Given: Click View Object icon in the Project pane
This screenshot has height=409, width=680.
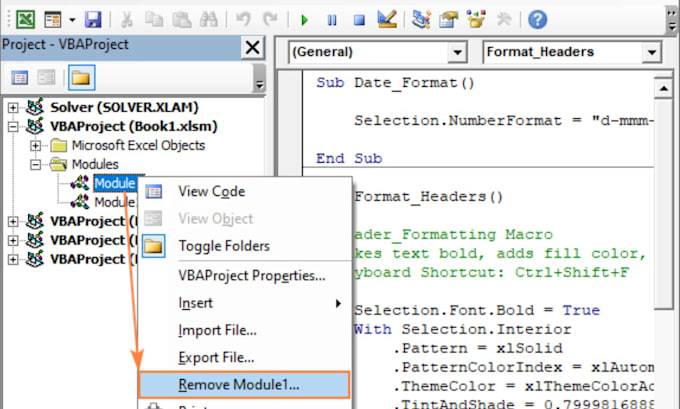Looking at the screenshot, I should (x=46, y=78).
